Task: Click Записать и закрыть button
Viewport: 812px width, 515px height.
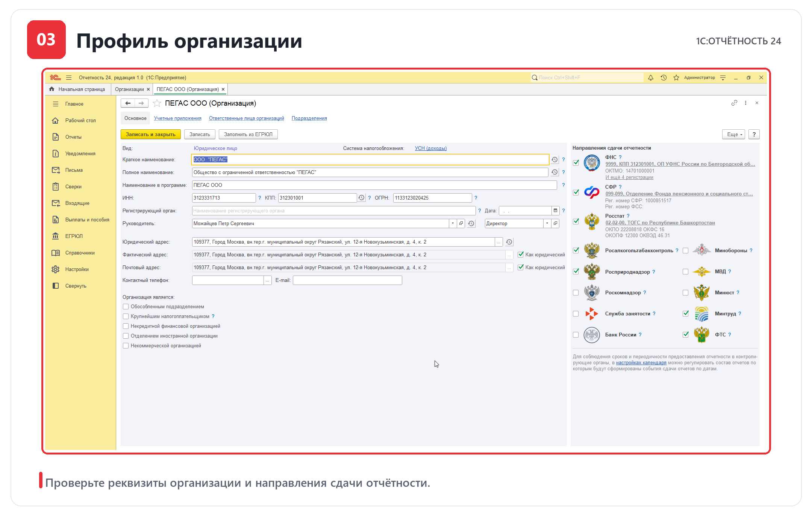Action: [x=151, y=135]
